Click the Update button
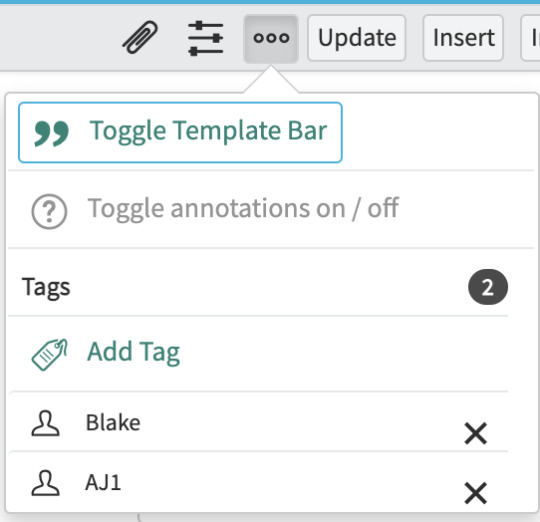The width and height of the screenshot is (540, 522). (x=357, y=38)
